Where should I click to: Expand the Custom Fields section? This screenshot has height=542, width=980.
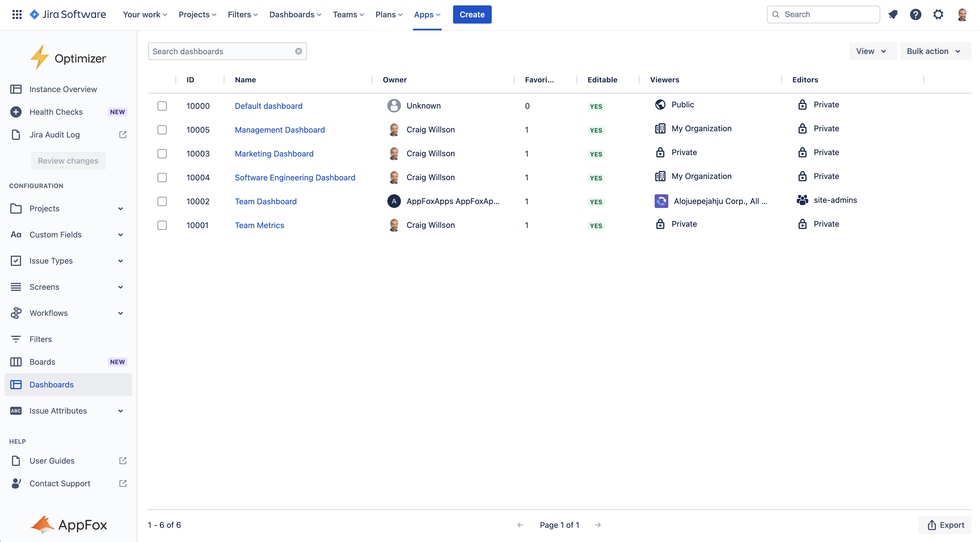[x=120, y=235]
